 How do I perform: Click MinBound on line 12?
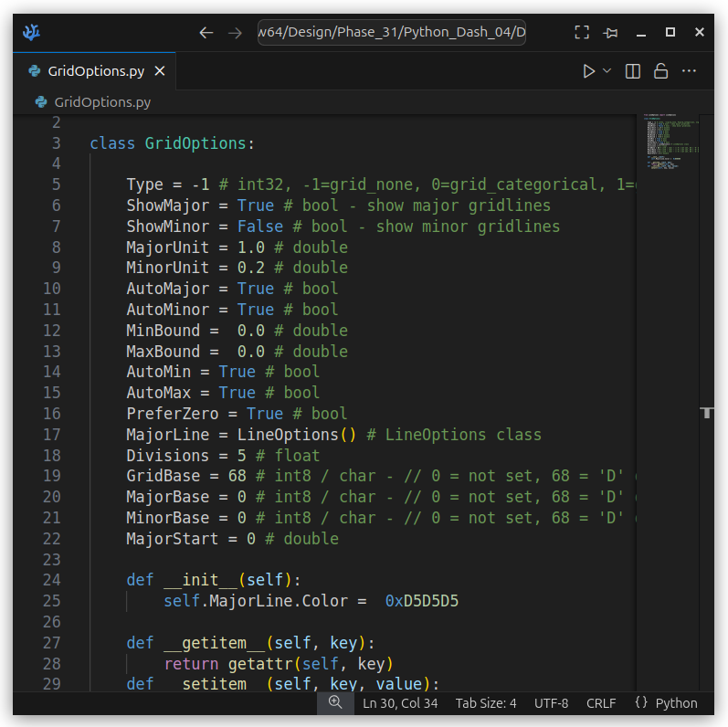(164, 331)
